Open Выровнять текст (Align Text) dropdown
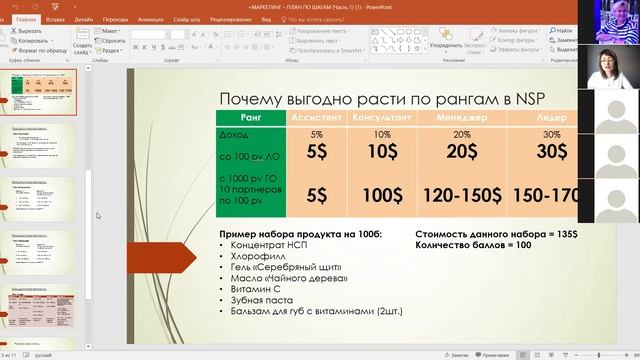The width and height of the screenshot is (640, 360). point(315,41)
